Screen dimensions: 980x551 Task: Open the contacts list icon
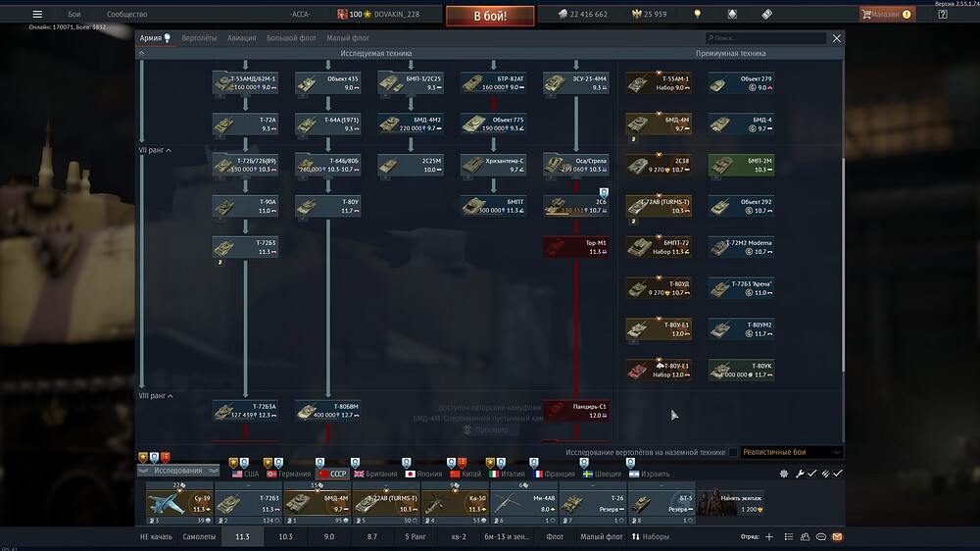[x=805, y=536]
